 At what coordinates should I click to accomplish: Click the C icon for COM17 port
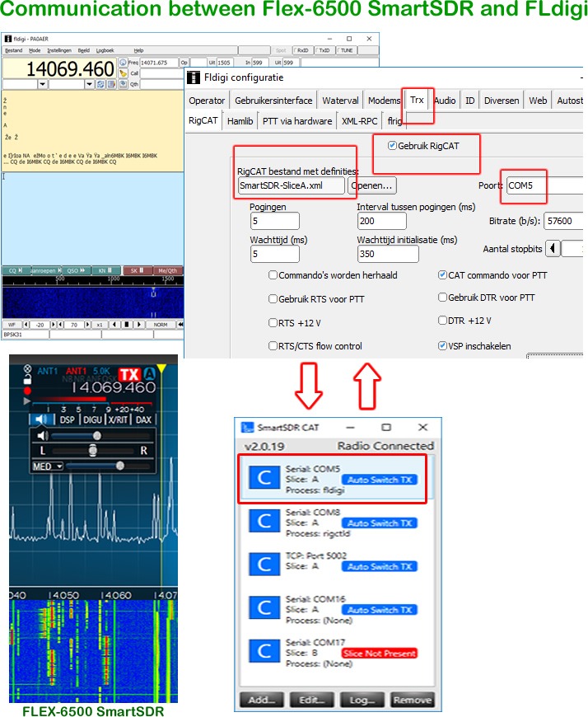pyautogui.click(x=264, y=651)
